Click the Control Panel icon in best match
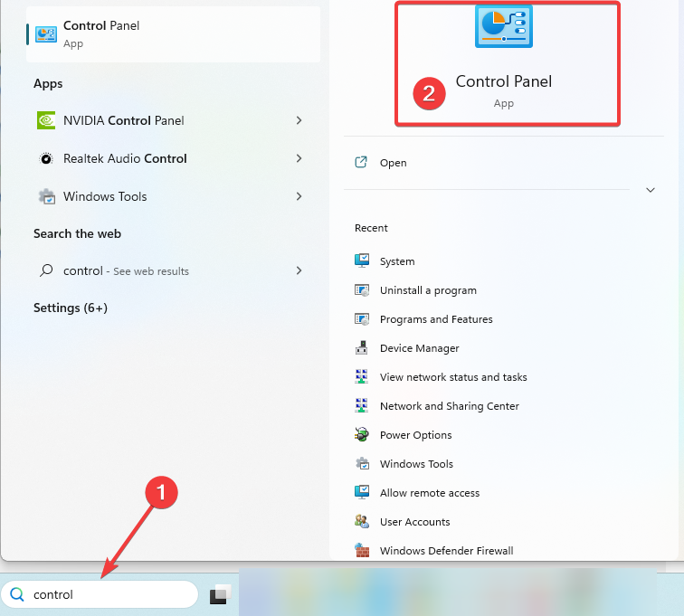Image resolution: width=684 pixels, height=616 pixels. pyautogui.click(x=46, y=34)
